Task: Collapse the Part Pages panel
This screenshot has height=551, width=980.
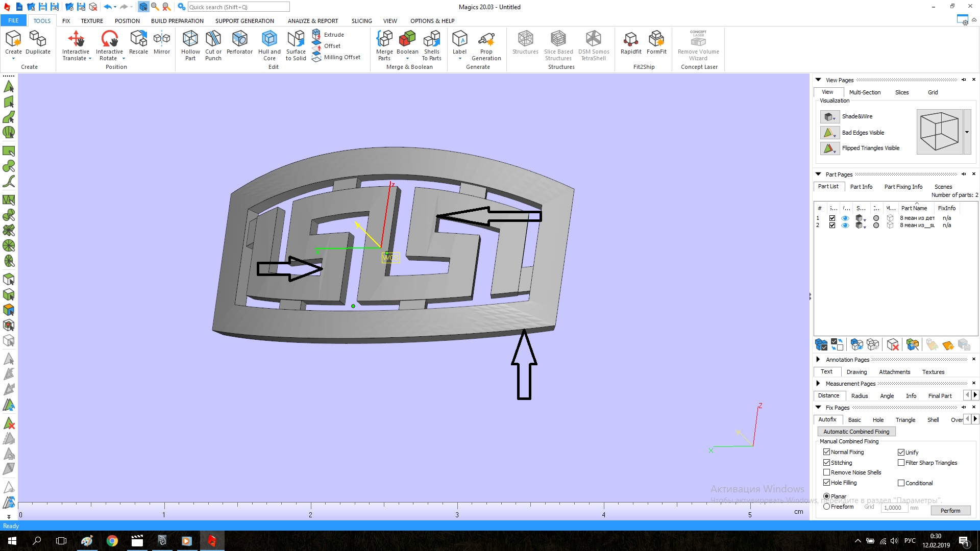Action: 818,174
